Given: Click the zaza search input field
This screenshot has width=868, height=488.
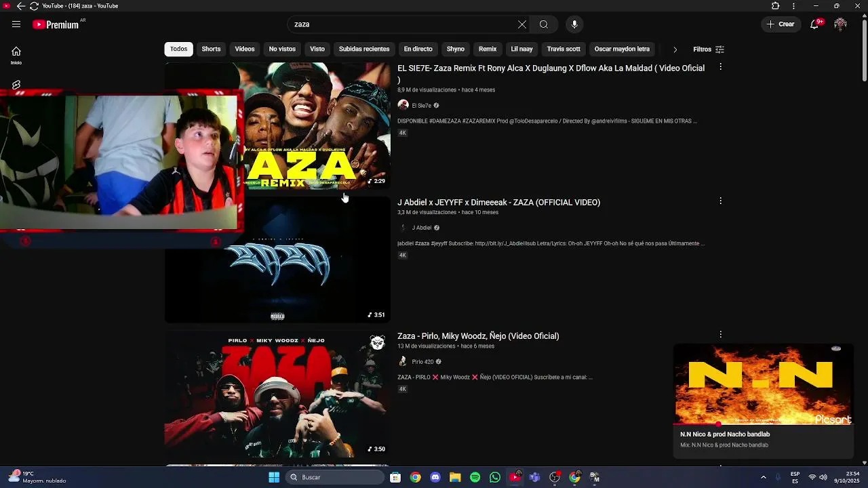Looking at the screenshot, I should click(403, 24).
